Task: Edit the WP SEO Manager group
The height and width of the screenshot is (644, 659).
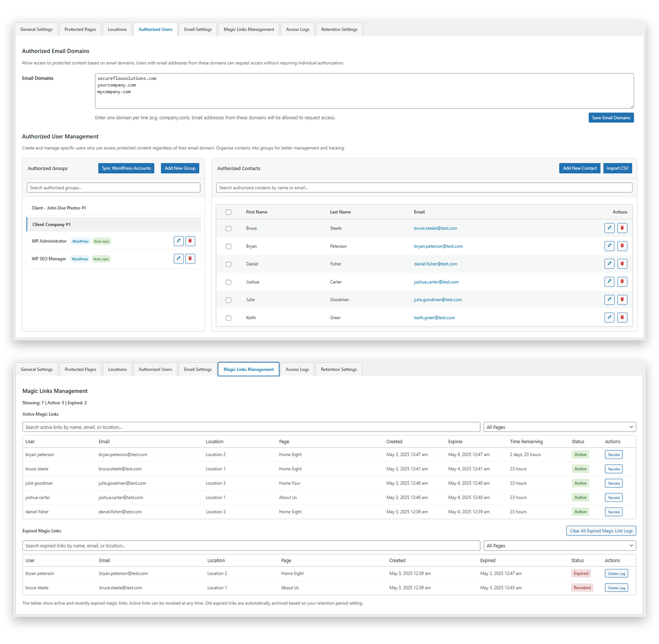Action: (x=179, y=258)
